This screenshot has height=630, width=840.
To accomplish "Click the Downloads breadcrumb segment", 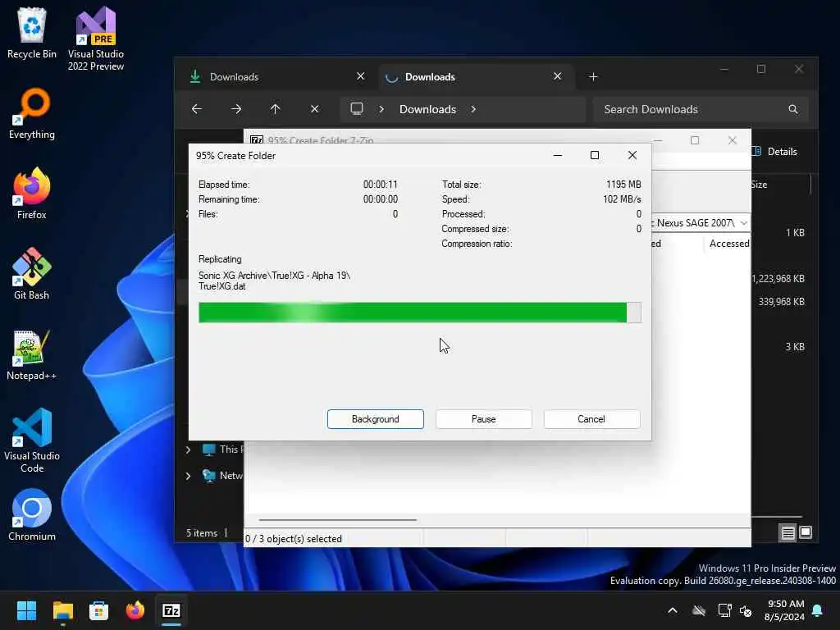I will [x=427, y=109].
